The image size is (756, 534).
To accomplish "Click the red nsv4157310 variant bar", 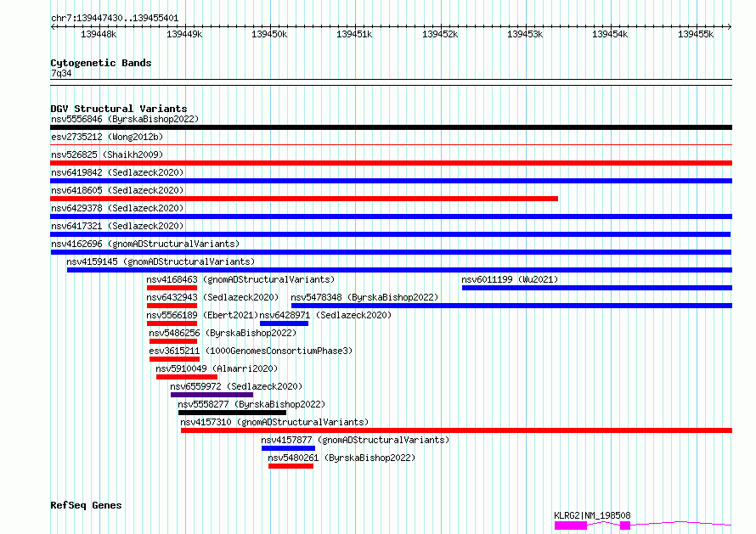I will (x=457, y=430).
